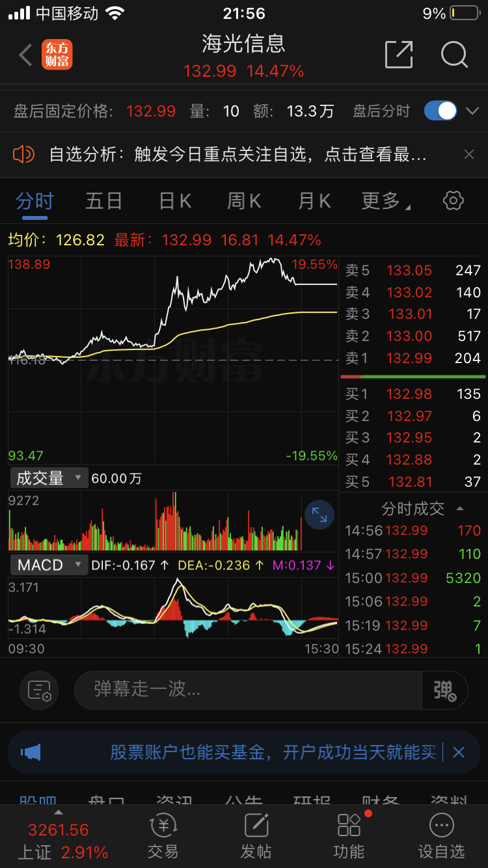Tap the buy-sell ratio bar
488x868 pixels.
tap(413, 377)
